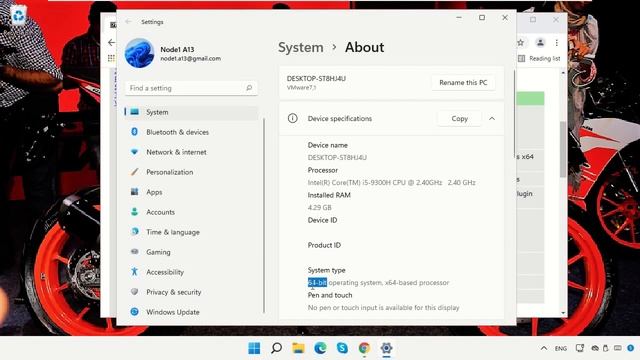Click the Privacy shield icon
The width and height of the screenshot is (640, 360).
click(134, 291)
